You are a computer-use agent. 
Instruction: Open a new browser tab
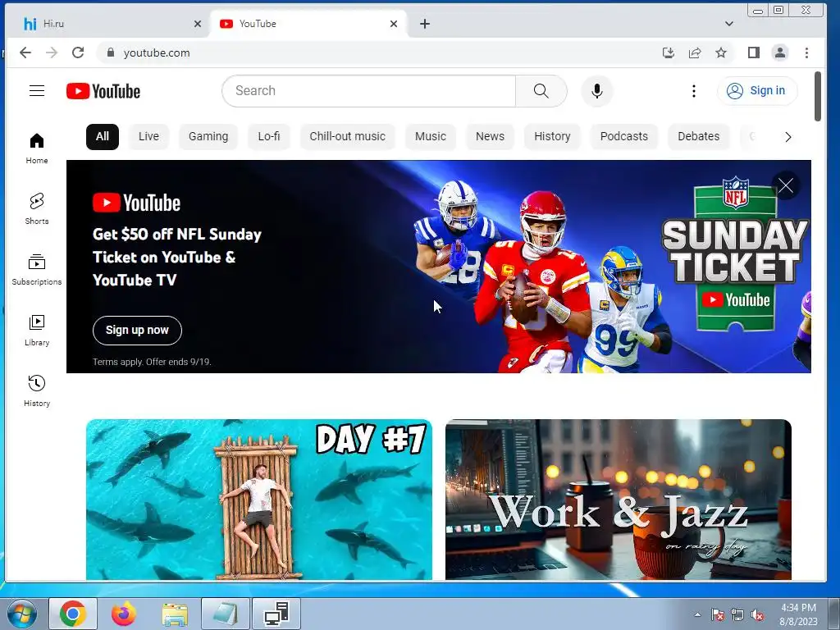point(425,24)
